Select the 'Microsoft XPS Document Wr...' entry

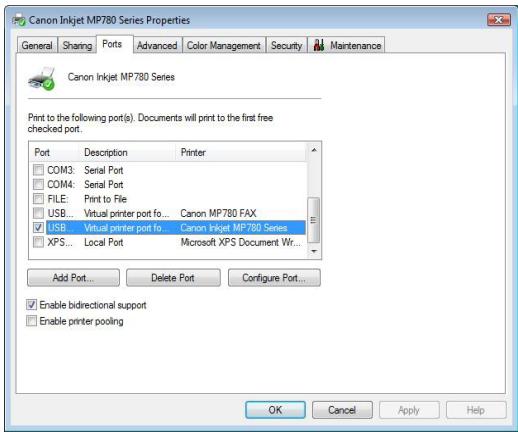240,242
